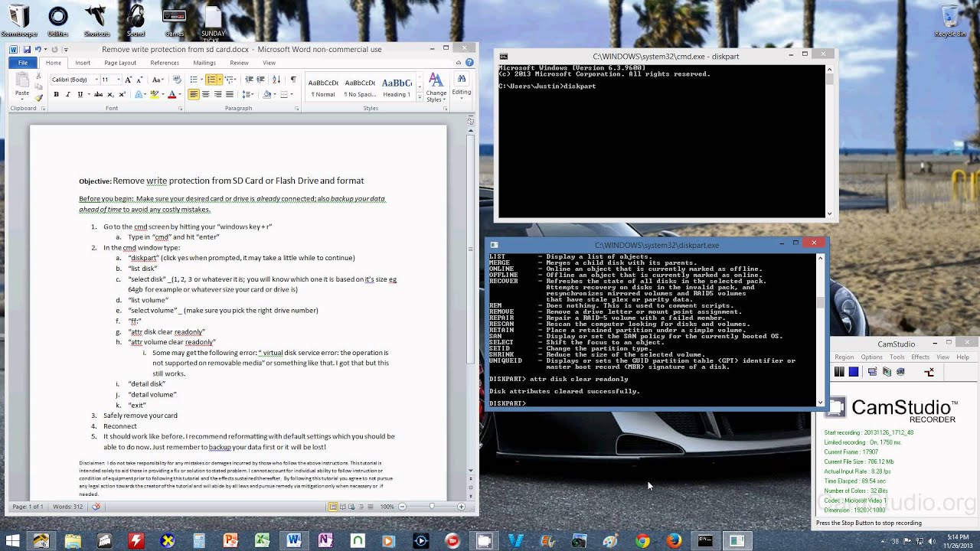Click the Clear Formatting icon in Word

177,80
